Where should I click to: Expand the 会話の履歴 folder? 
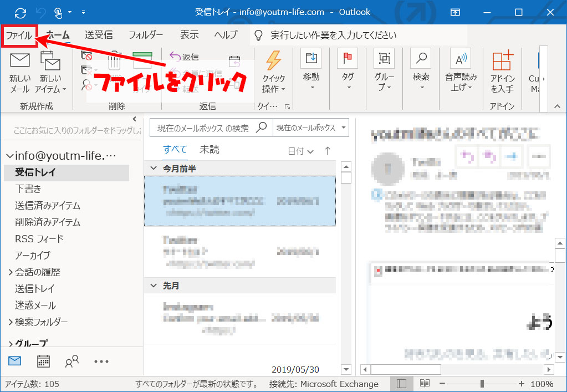11,272
